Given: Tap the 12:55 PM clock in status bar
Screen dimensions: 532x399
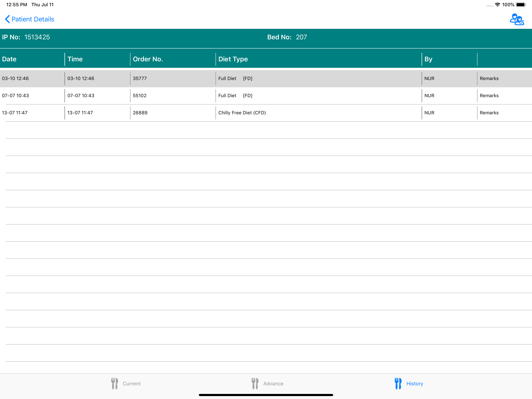Looking at the screenshot, I should point(17,4).
